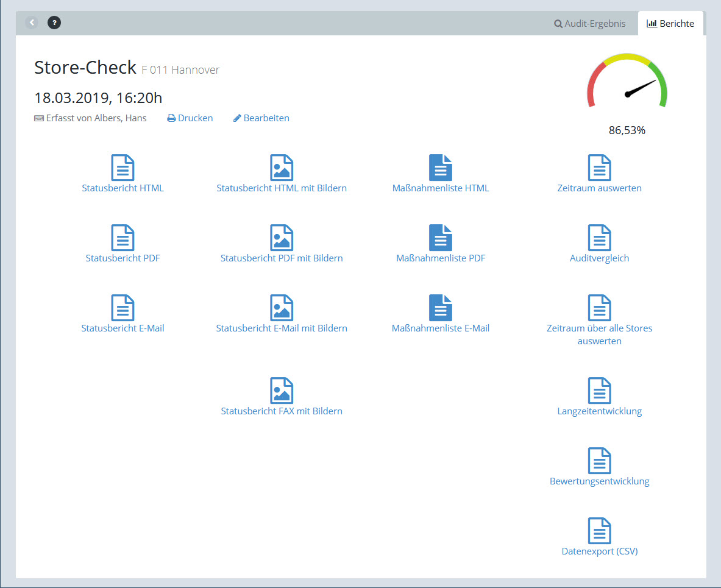Click the Auditvergleich document icon
Image resolution: width=721 pixels, height=588 pixels.
click(599, 238)
